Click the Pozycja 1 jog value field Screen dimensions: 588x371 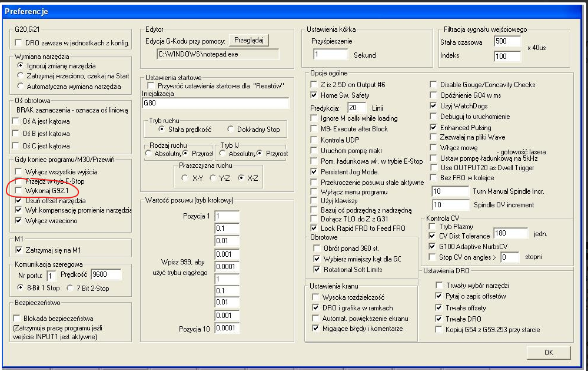click(x=227, y=217)
